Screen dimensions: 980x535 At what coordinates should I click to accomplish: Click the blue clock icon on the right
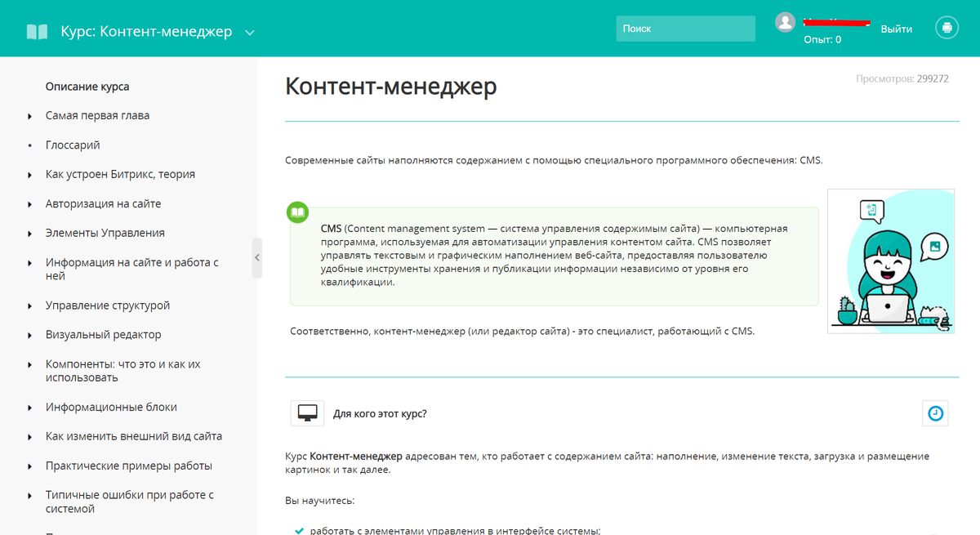[x=935, y=413]
